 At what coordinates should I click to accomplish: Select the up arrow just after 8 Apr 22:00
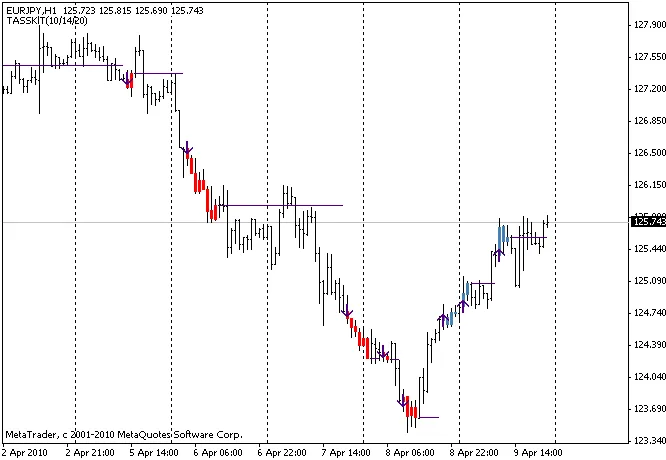pos(463,304)
